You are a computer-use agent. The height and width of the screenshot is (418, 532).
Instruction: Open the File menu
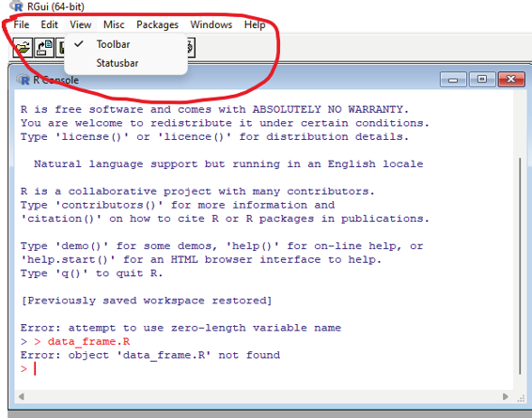[x=21, y=24]
